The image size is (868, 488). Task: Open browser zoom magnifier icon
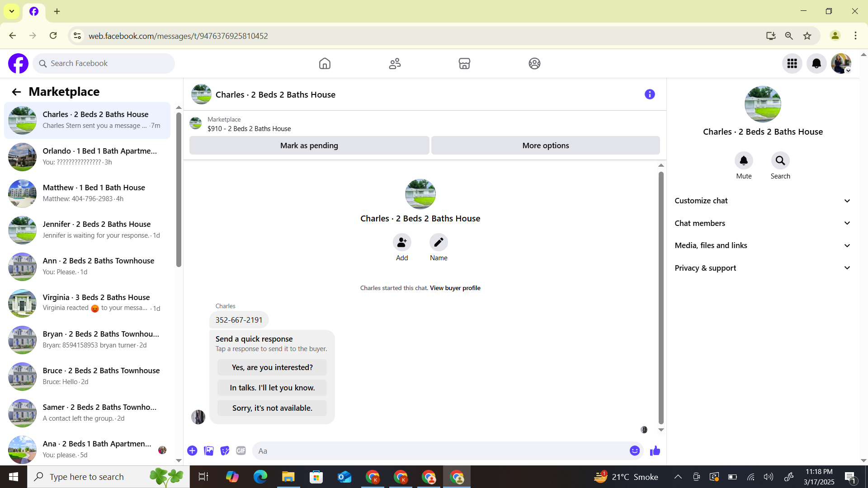pos(789,36)
